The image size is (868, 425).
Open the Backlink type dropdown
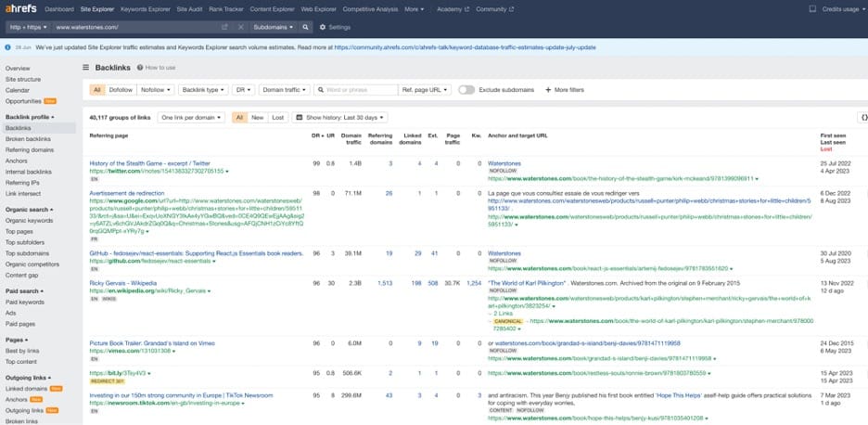202,90
